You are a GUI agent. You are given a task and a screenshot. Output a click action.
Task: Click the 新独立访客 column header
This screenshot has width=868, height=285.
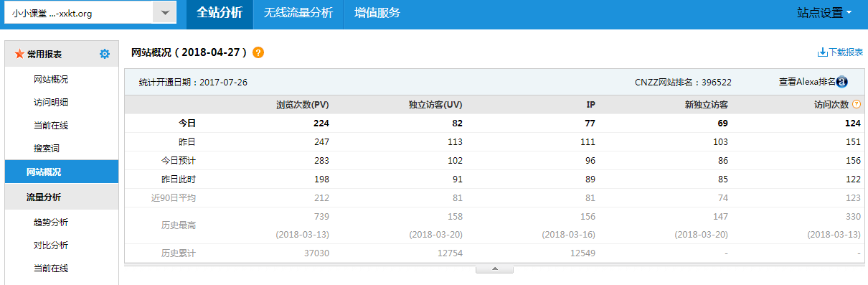coord(707,105)
